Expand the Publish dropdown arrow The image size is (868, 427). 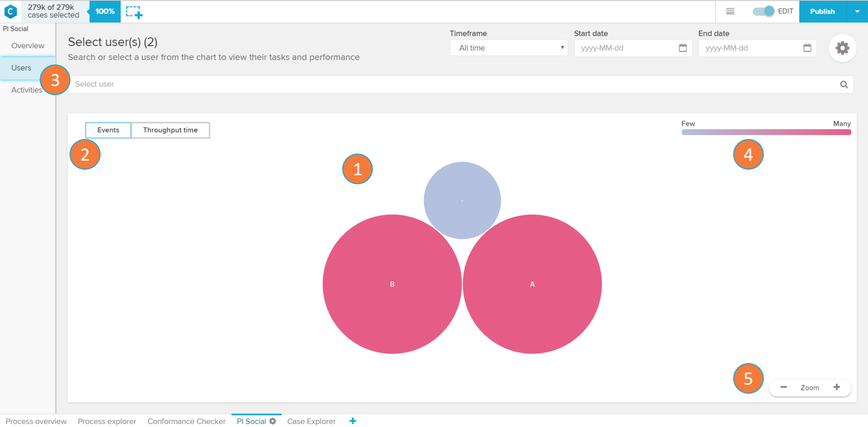tap(857, 12)
